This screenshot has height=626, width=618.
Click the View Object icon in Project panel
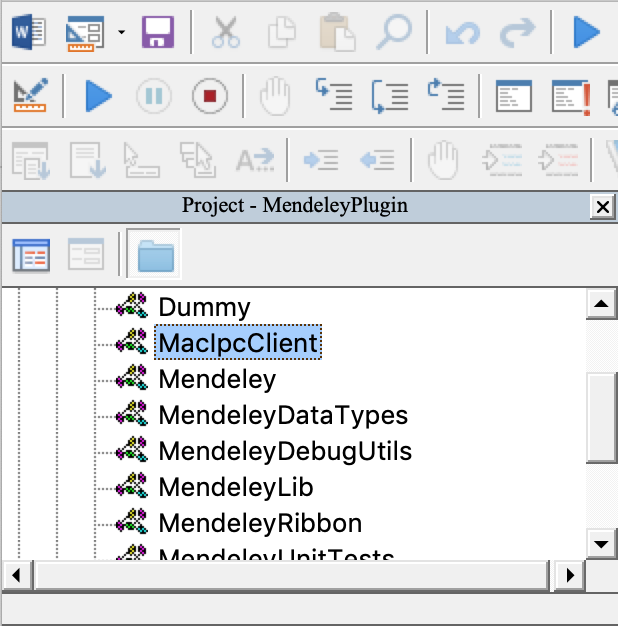click(86, 254)
